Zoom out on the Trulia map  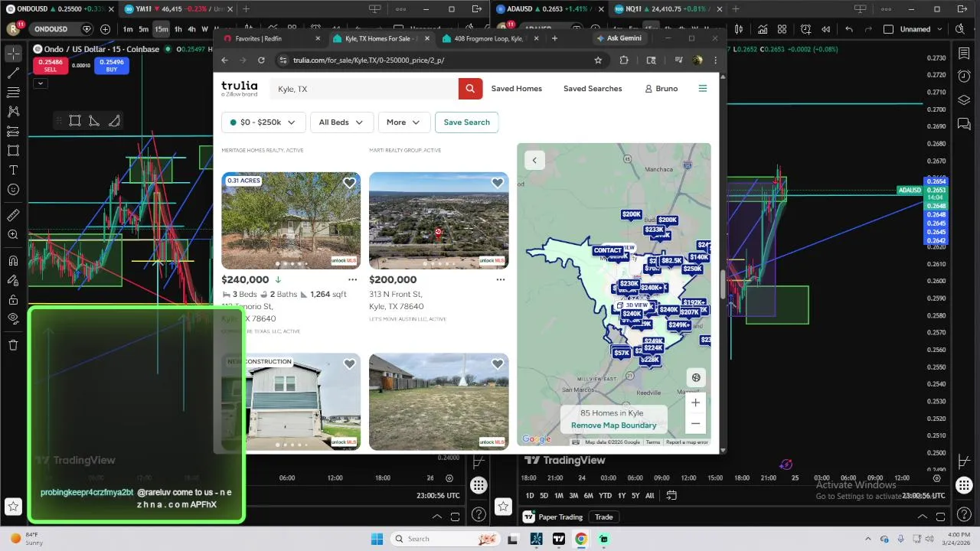coord(695,423)
